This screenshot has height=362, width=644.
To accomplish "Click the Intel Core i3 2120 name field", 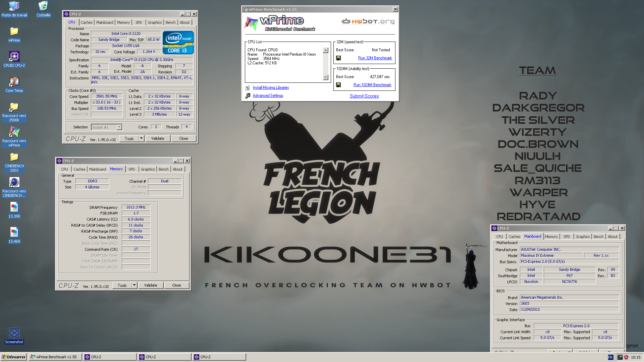I will [126, 34].
